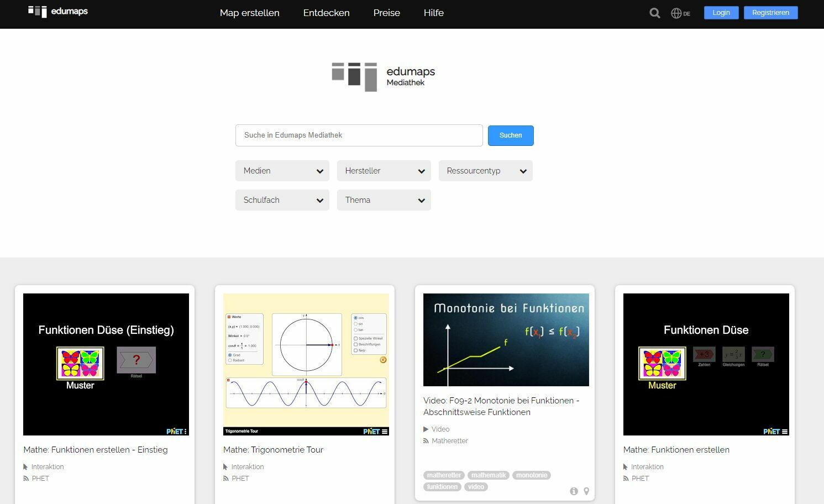This screenshot has height=504, width=824.
Task: Open title Video: F09-2 Monotonie bei Funktionen
Action: (x=501, y=406)
